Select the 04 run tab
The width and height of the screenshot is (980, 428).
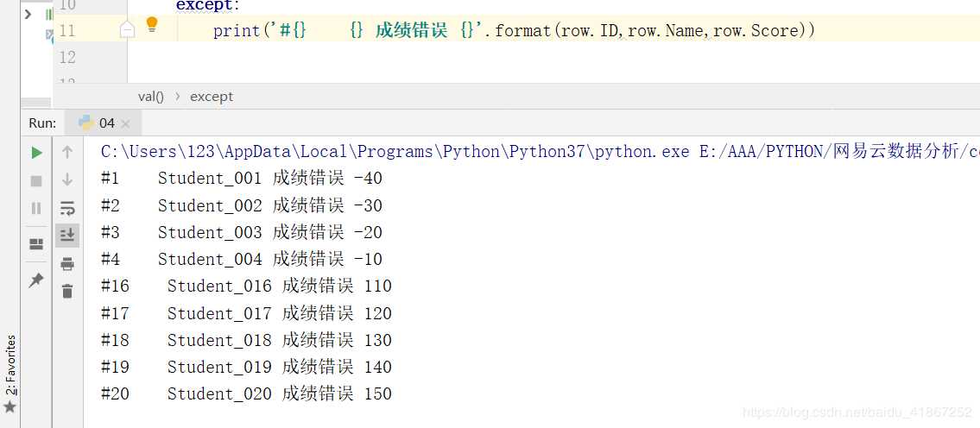[98, 123]
